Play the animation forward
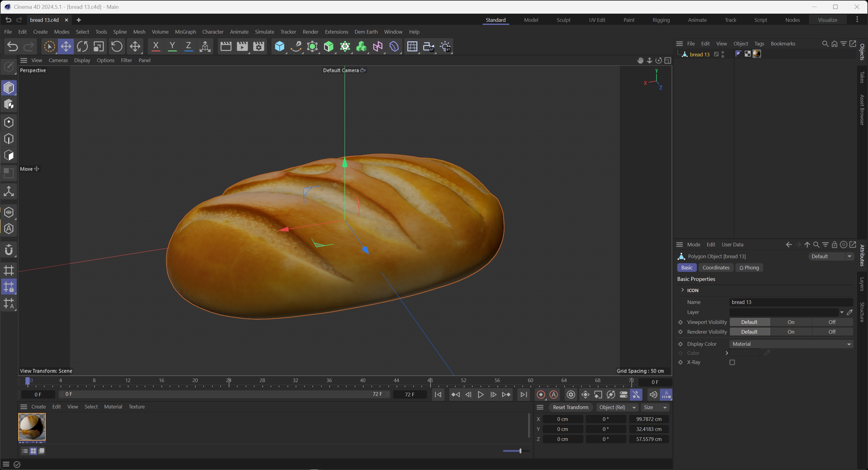The image size is (868, 470). [x=481, y=395]
